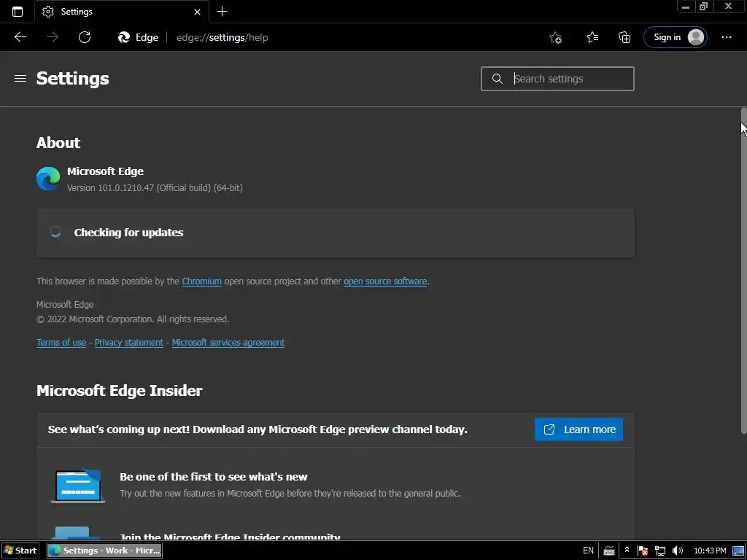Click the Search settings field
The height and width of the screenshot is (560, 747).
557,79
